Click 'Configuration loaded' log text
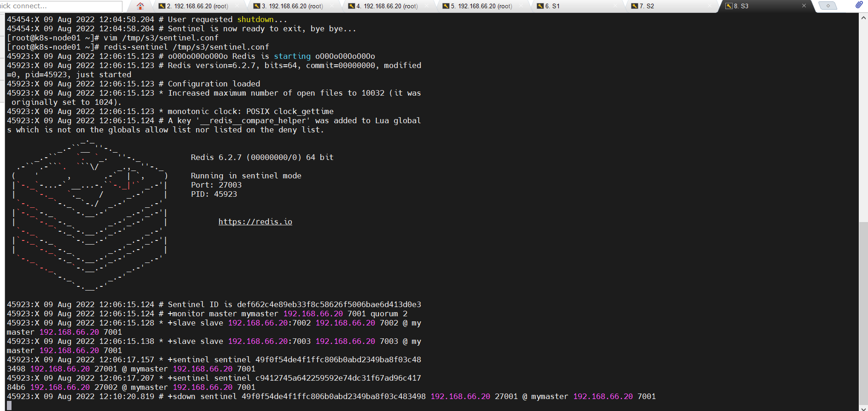 click(x=214, y=84)
